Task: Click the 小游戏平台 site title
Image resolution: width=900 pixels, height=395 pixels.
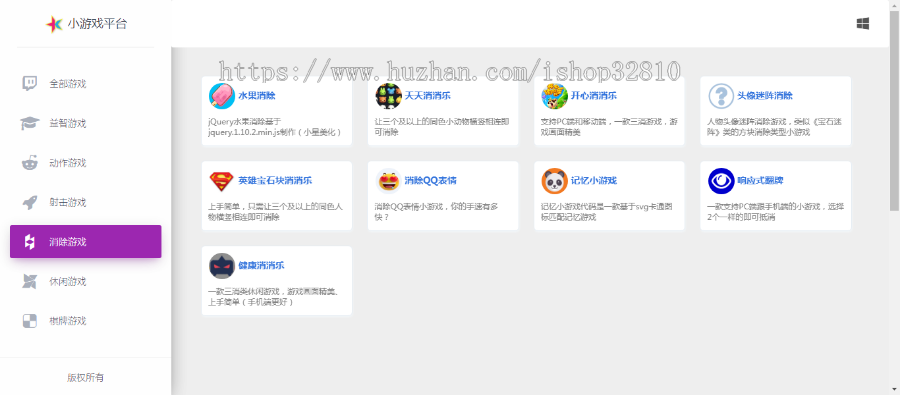Action: coord(97,24)
